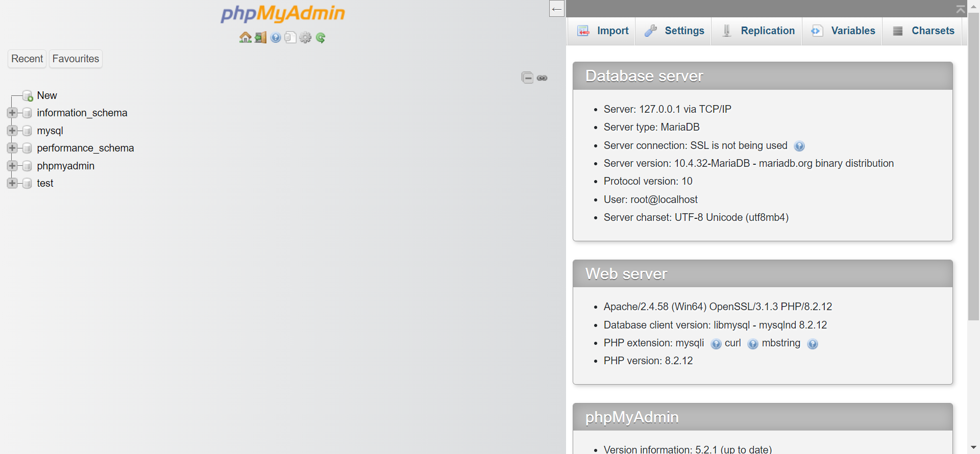Click the Server type: MariaDB line
980x454 pixels.
coord(651,127)
